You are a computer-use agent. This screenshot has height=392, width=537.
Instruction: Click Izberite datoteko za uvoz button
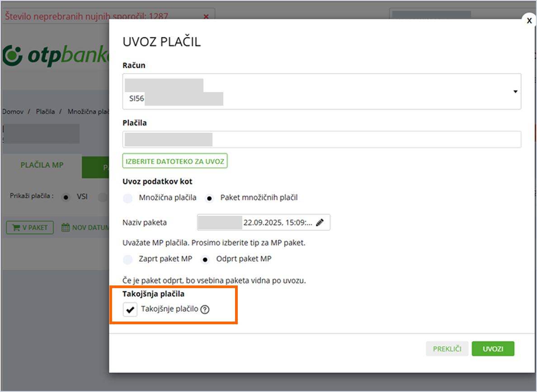point(175,161)
